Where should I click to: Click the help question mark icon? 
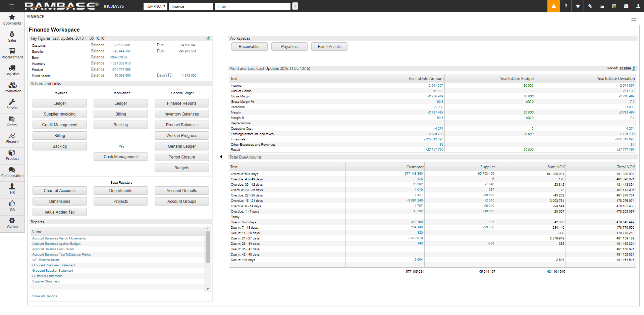coord(566,6)
